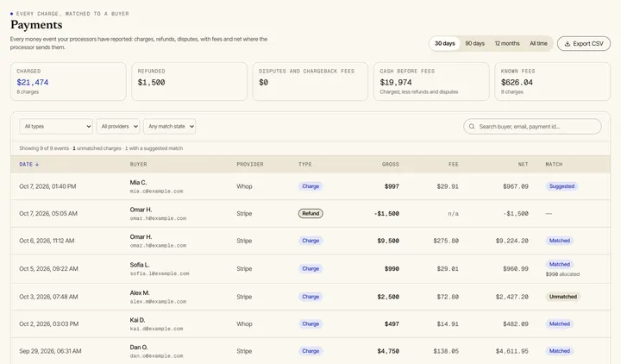Click the Net column header
This screenshot has height=364, width=621.
(524, 165)
